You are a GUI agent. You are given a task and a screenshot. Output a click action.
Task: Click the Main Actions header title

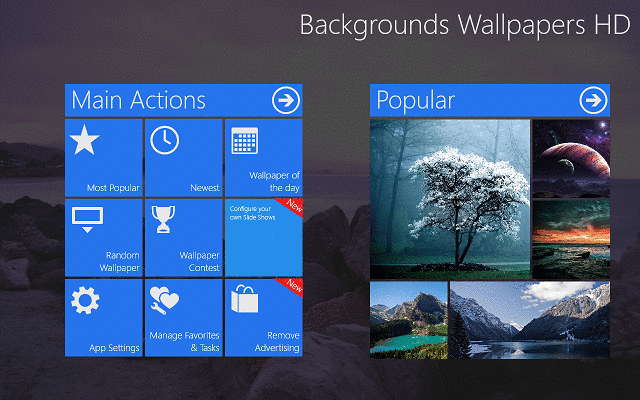click(x=139, y=100)
